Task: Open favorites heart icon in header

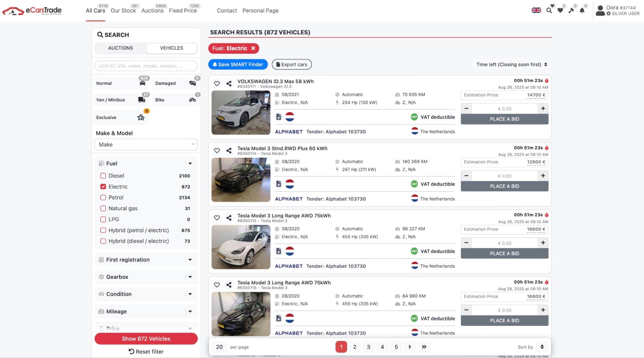Action: pyautogui.click(x=560, y=10)
